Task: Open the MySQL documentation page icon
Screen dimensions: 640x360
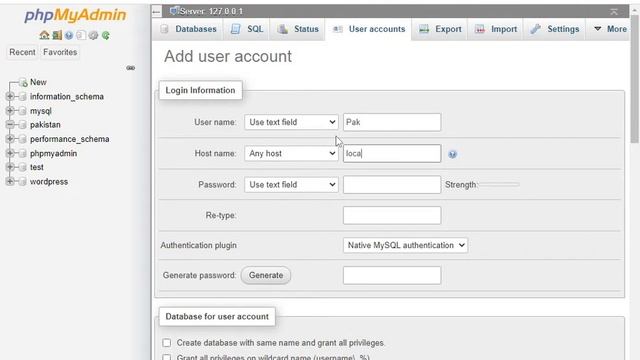Action: [x=81, y=36]
